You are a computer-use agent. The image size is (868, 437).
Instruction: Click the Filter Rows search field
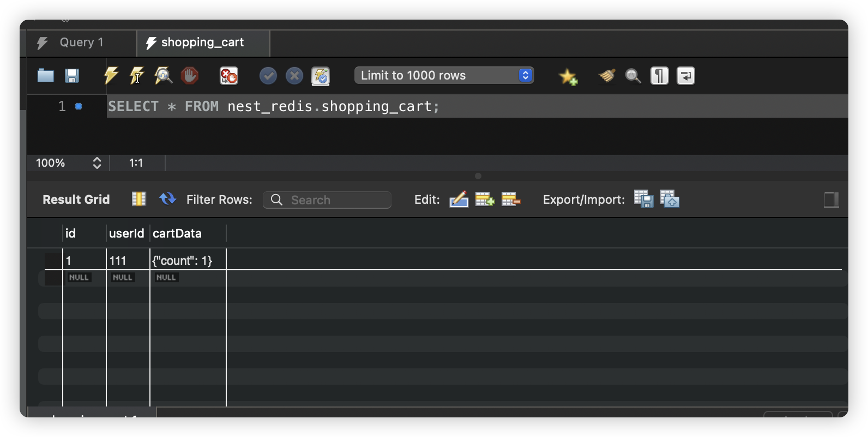[333, 200]
